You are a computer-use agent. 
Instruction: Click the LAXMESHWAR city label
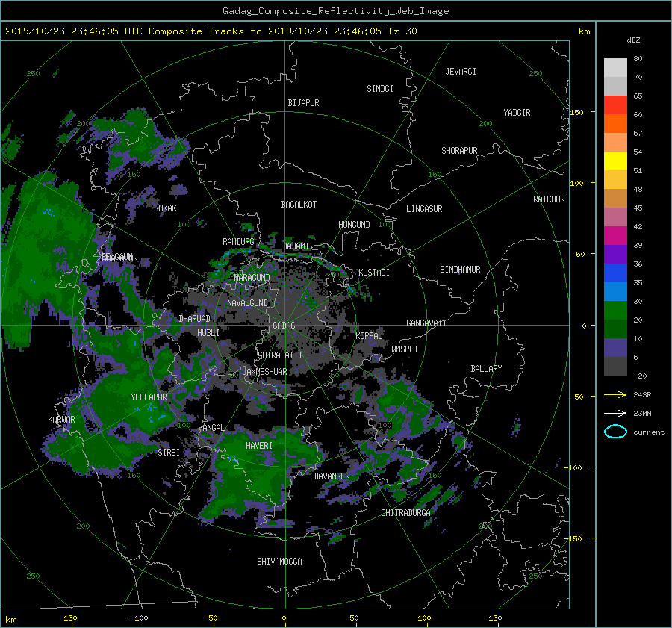[x=264, y=372]
